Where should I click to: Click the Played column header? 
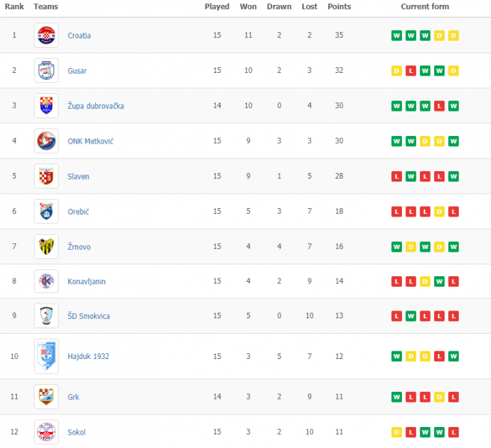(217, 6)
